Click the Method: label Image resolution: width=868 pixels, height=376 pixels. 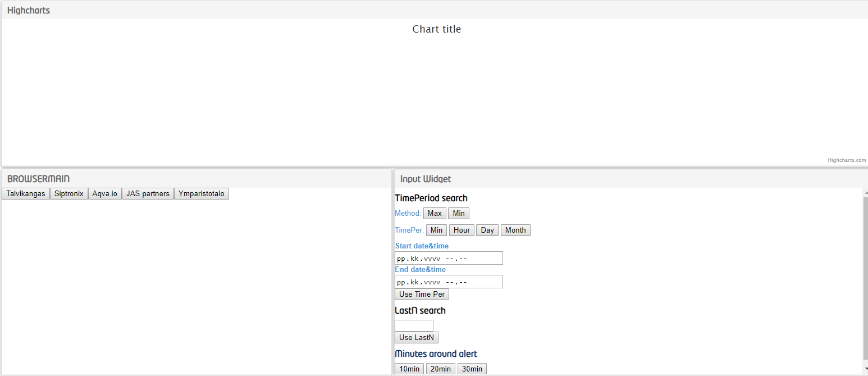click(408, 214)
